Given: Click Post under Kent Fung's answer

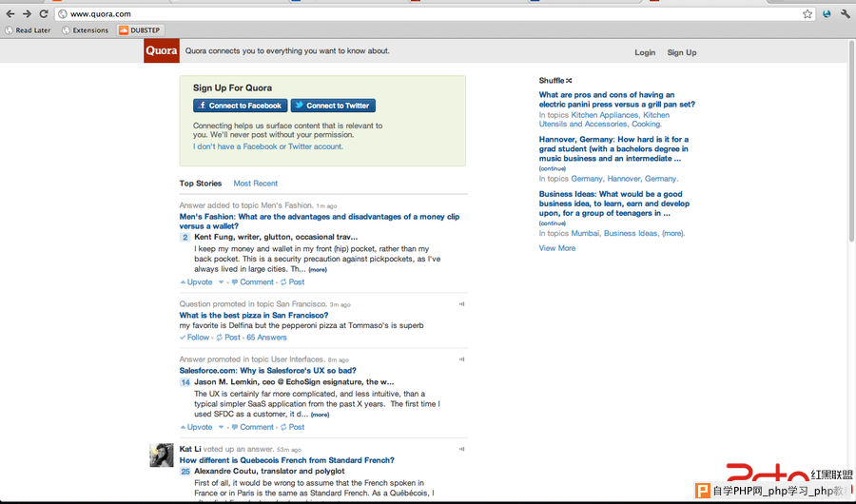Looking at the screenshot, I should 293,282.
